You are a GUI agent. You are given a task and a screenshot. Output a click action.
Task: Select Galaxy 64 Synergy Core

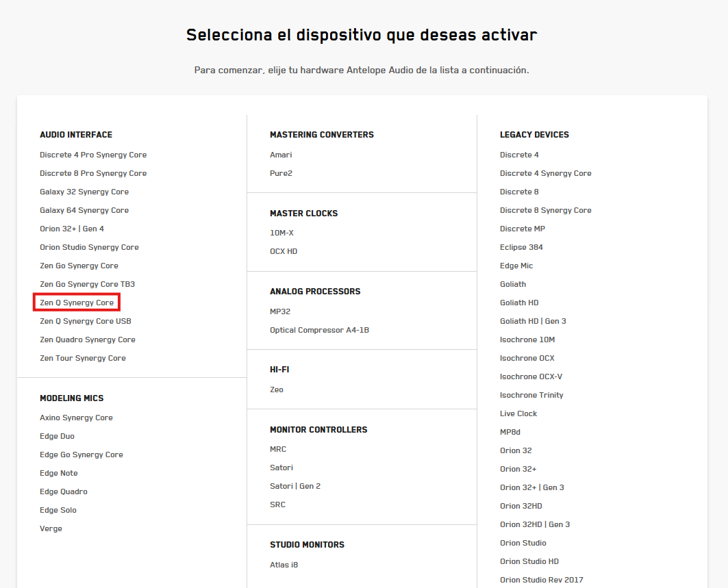coord(84,210)
